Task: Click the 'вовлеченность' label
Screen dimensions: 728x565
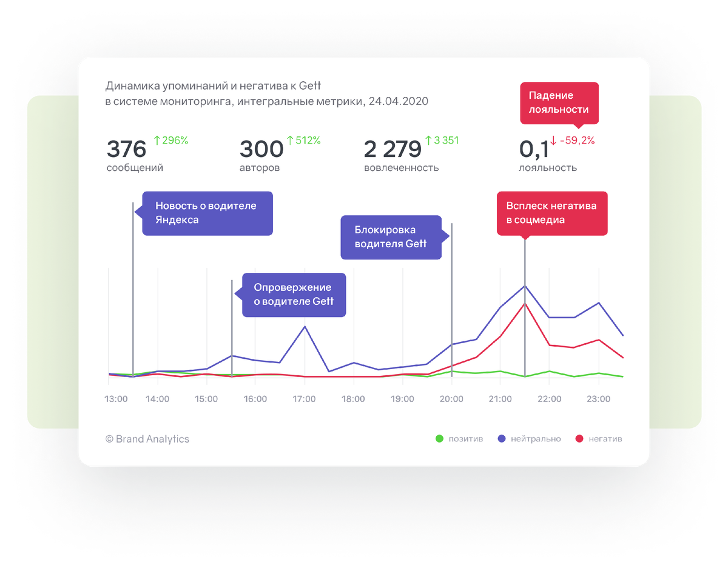Action: [401, 168]
